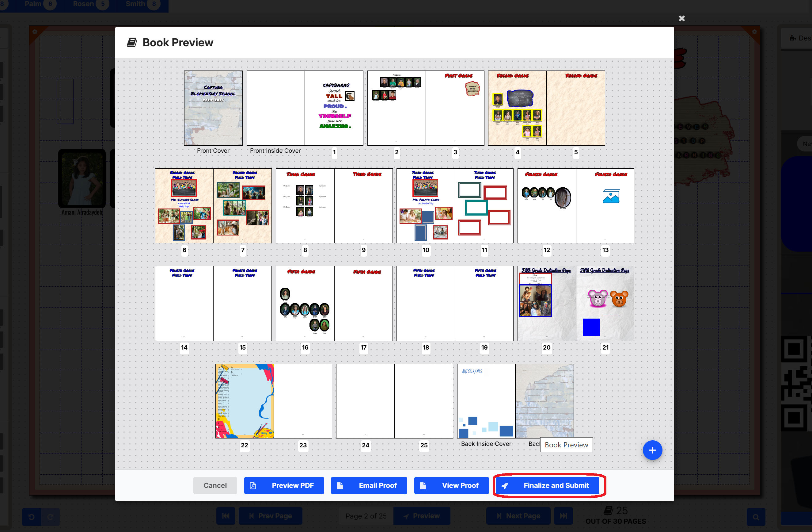Viewport: 812px width, 532px height.
Task: Select the Rosen tab
Action: pos(83,4)
